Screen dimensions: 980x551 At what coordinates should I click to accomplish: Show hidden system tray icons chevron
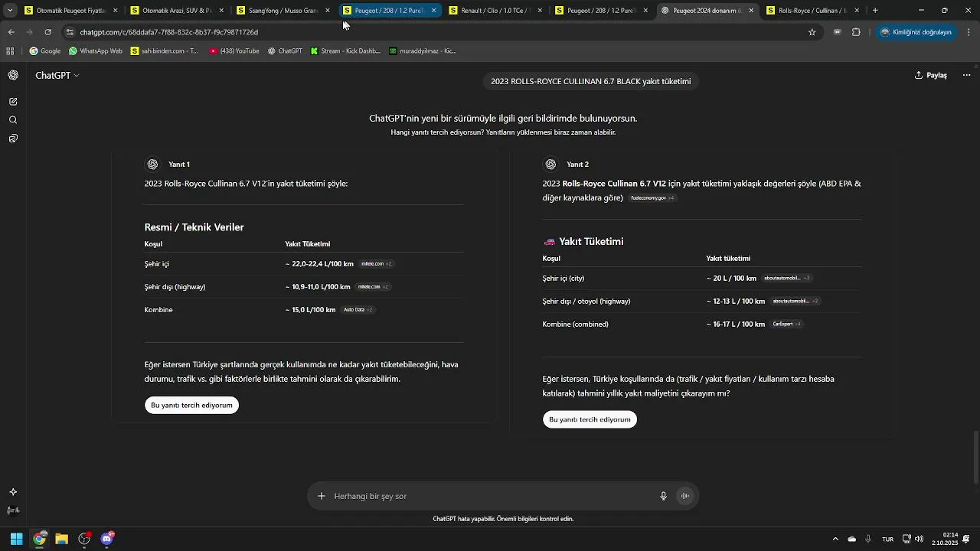pos(835,539)
